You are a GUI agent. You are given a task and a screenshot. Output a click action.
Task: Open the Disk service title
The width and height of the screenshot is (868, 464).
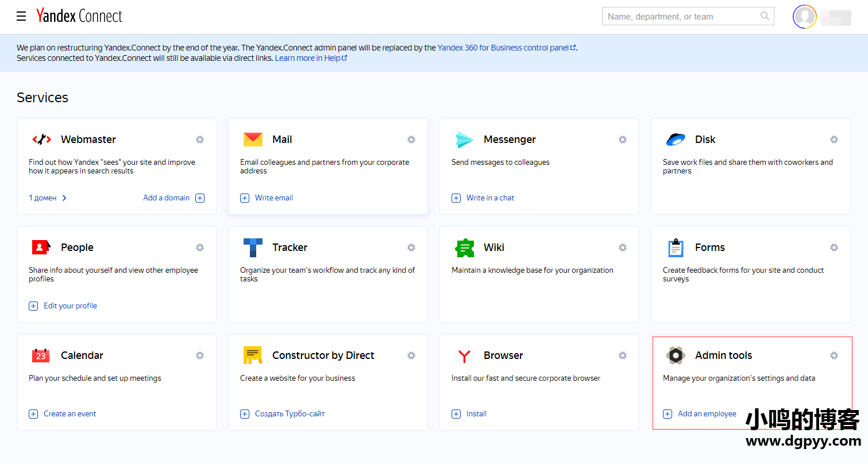[705, 140]
